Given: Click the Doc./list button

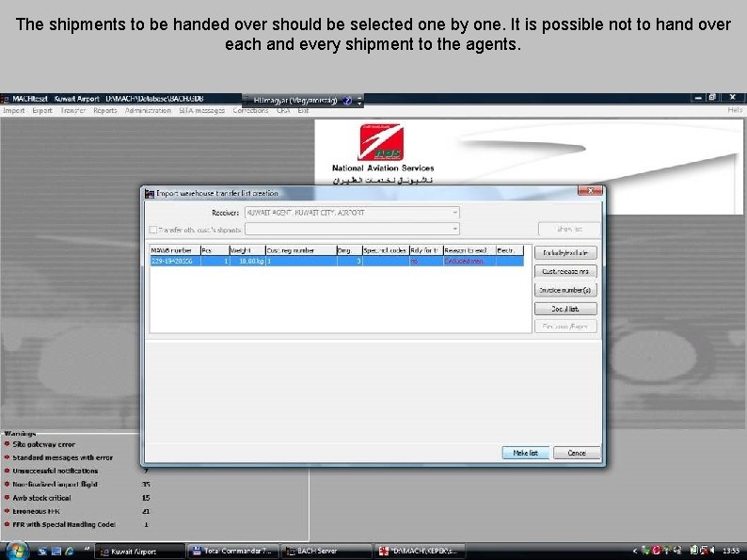Looking at the screenshot, I should click(565, 309).
